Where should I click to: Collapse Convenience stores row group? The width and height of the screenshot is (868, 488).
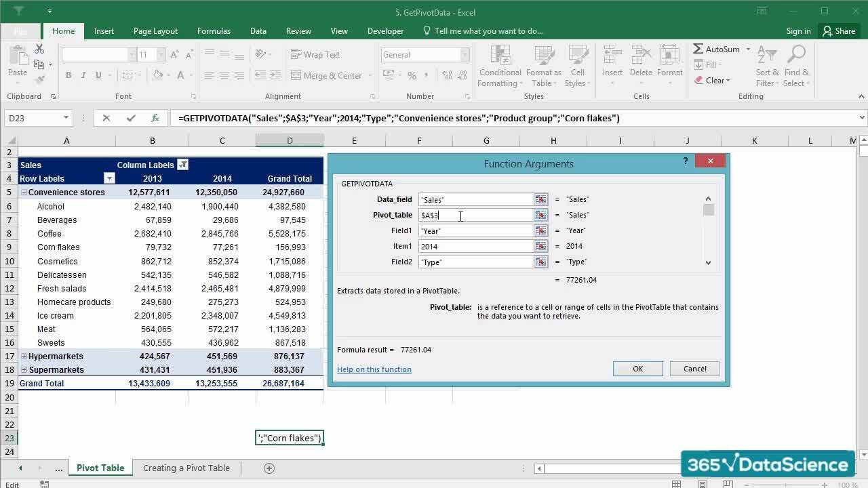click(24, 192)
